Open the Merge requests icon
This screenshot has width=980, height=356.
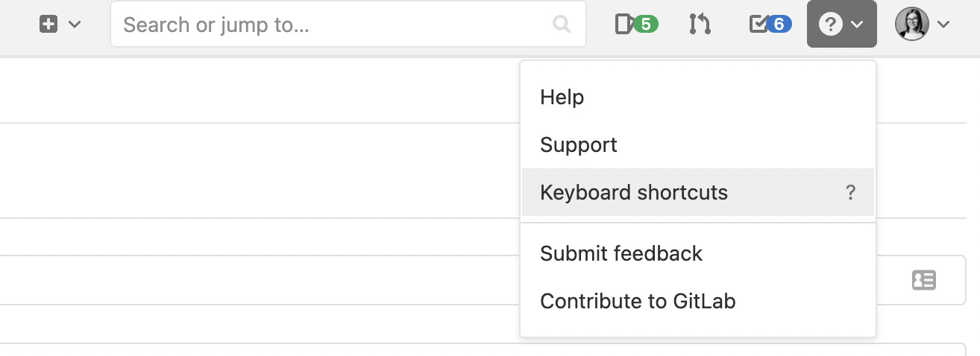tap(700, 25)
